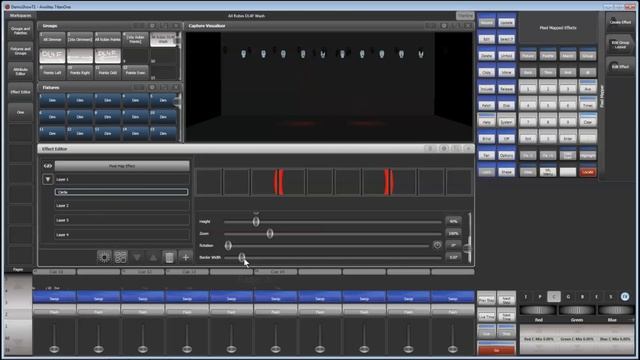This screenshot has width=640, height=360.
Task: Select fixture 15 Dim tile
Action: 163,133
